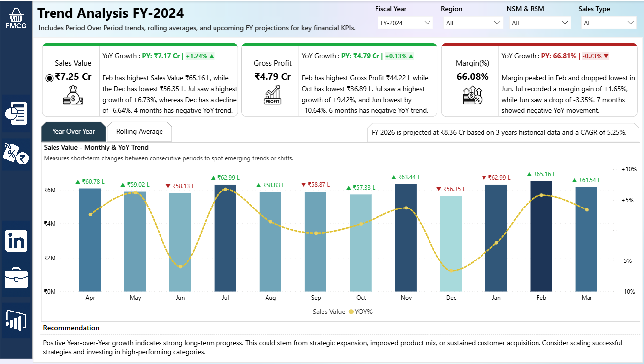Screen dimensions: 644x364
Task: Click the coins icon under Margin(%)
Action: [472, 95]
